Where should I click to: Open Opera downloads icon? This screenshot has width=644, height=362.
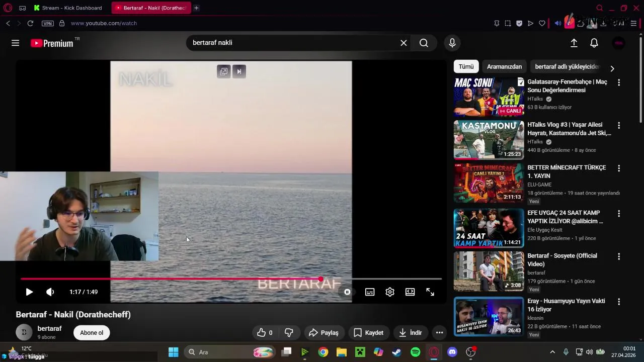[603, 23]
